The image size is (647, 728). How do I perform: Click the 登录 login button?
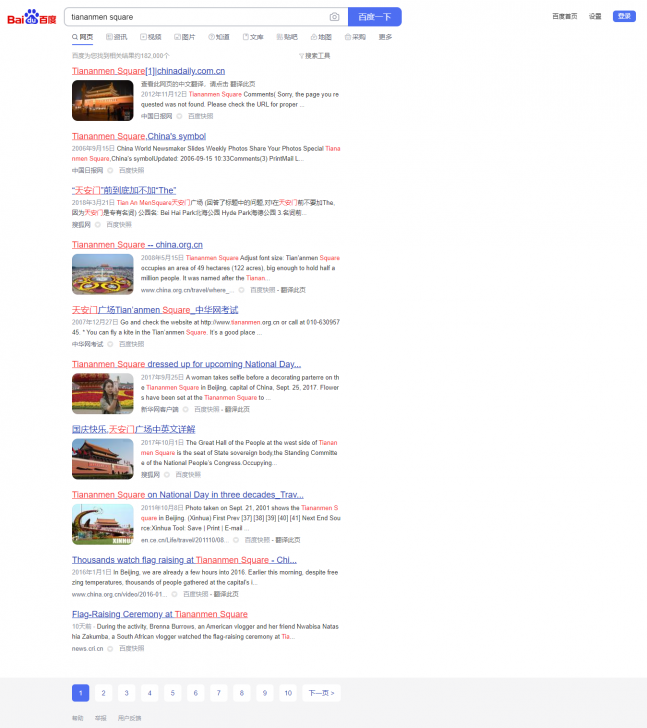tap(624, 16)
